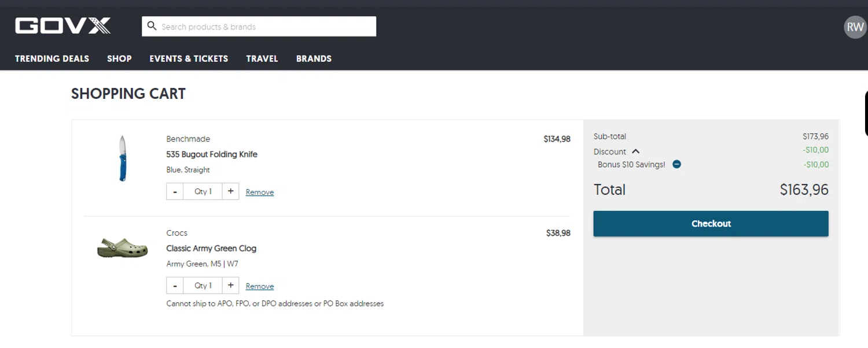The height and width of the screenshot is (348, 868).
Task: Click the GOVX logo
Action: pos(62,26)
